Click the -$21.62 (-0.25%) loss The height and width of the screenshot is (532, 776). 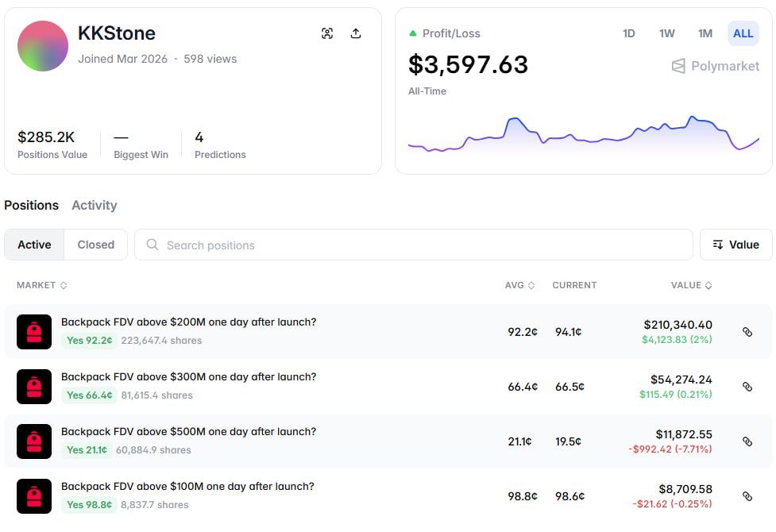pos(672,503)
